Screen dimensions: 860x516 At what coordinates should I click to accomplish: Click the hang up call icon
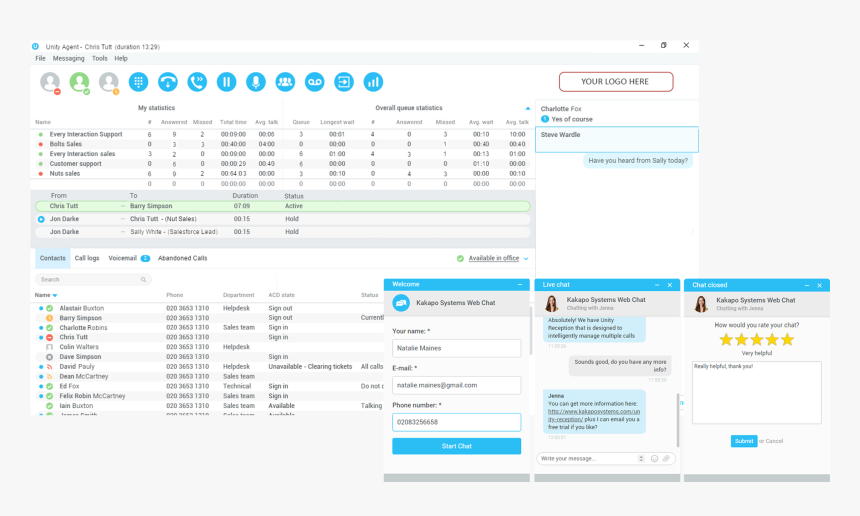tap(168, 82)
